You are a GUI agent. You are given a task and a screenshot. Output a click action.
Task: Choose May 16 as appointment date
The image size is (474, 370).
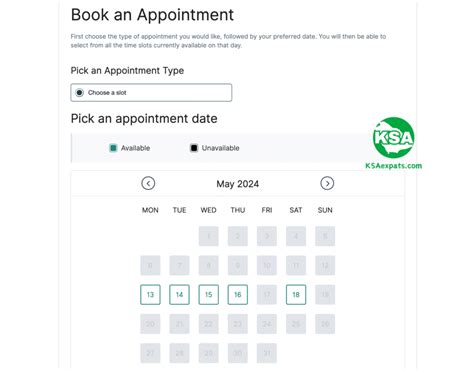(x=238, y=295)
